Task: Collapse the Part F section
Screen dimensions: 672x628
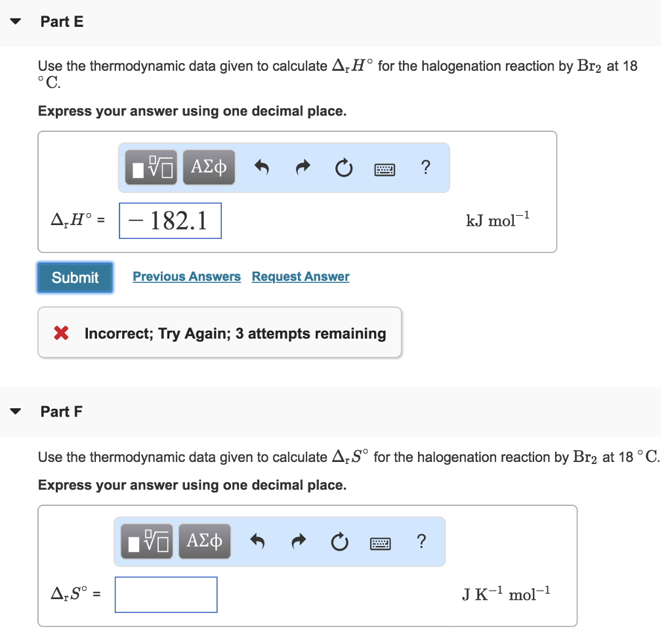Action: coord(14,411)
